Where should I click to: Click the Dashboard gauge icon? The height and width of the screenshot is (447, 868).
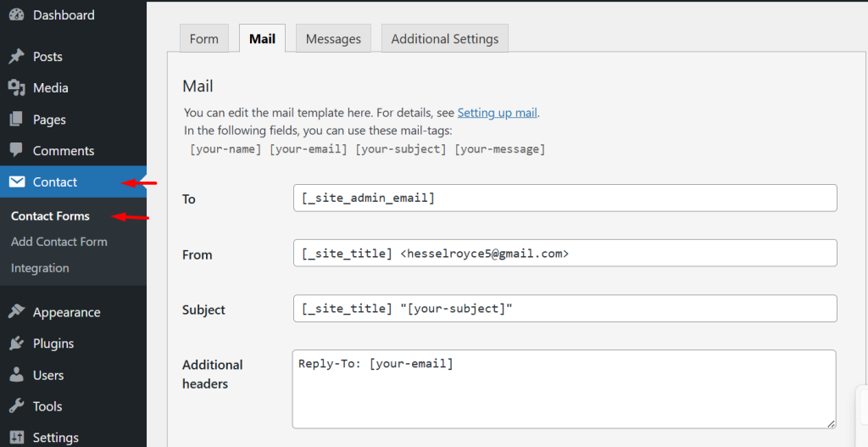17,15
